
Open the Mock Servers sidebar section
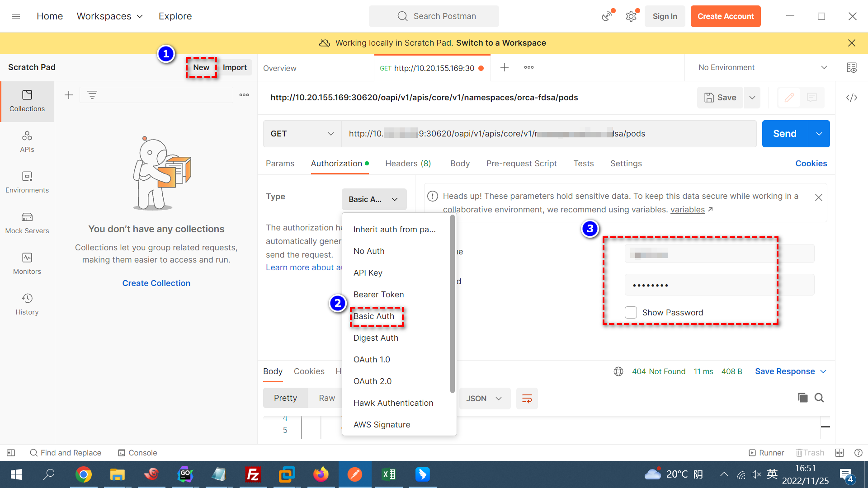[27, 223]
